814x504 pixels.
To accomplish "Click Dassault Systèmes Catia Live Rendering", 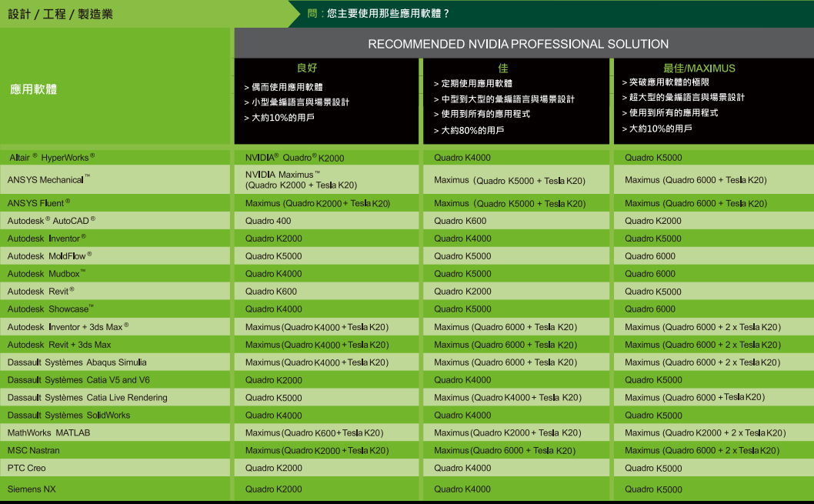I will (87, 398).
